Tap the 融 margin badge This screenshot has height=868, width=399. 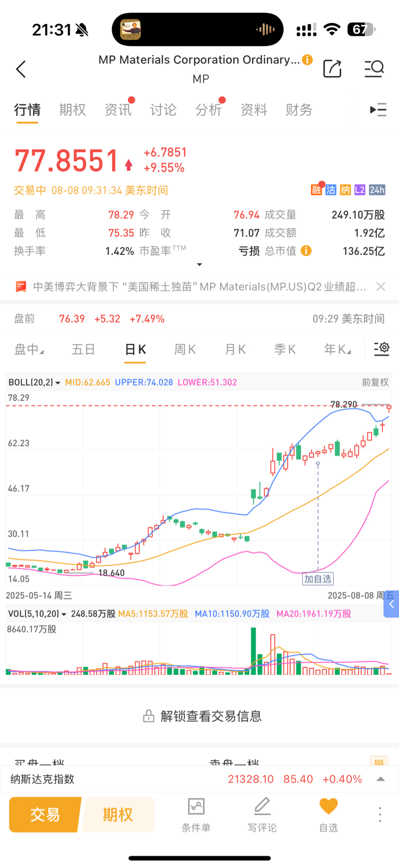pos(316,190)
